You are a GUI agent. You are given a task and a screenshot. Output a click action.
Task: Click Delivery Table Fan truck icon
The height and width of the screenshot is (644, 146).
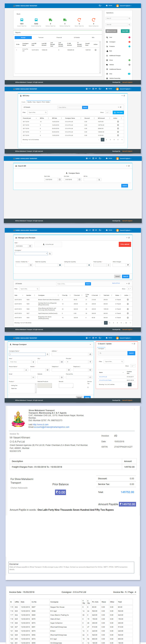coord(50,20)
